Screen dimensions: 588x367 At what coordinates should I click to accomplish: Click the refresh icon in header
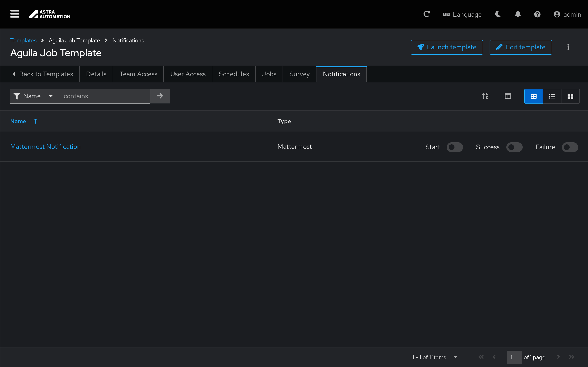427,14
